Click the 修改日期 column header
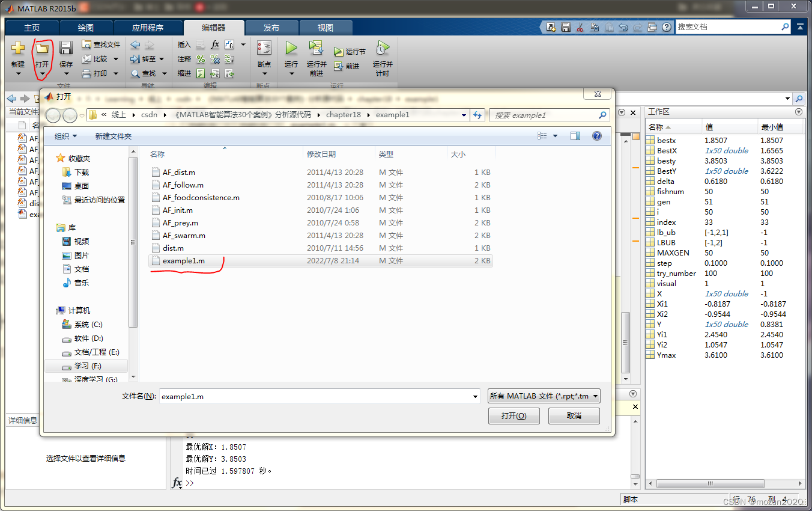This screenshot has height=511, width=812. point(321,155)
